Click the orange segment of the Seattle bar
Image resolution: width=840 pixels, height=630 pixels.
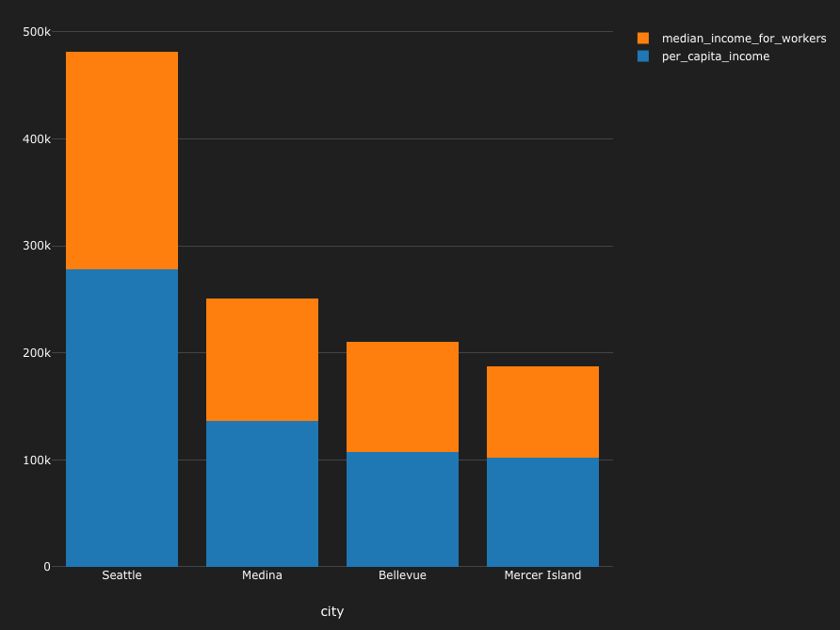(121, 160)
